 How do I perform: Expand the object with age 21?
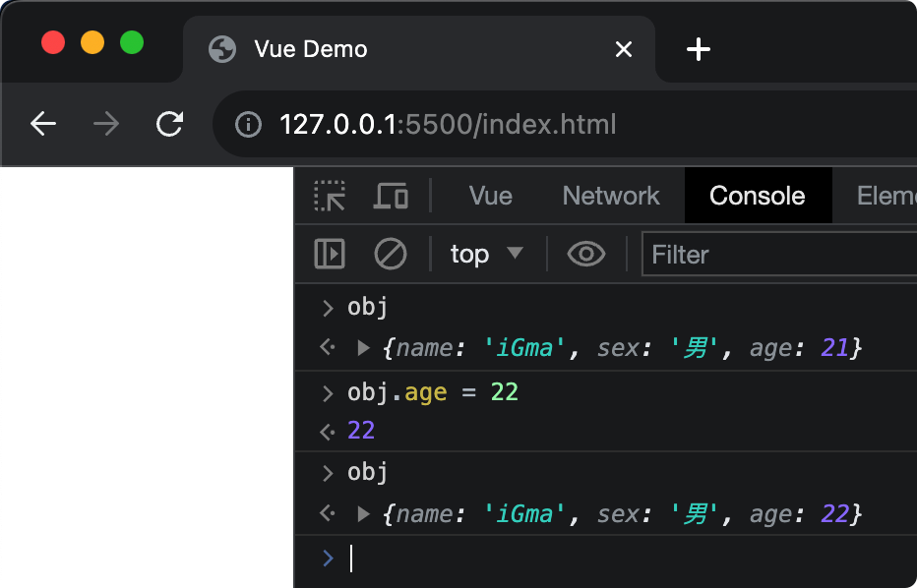(363, 347)
